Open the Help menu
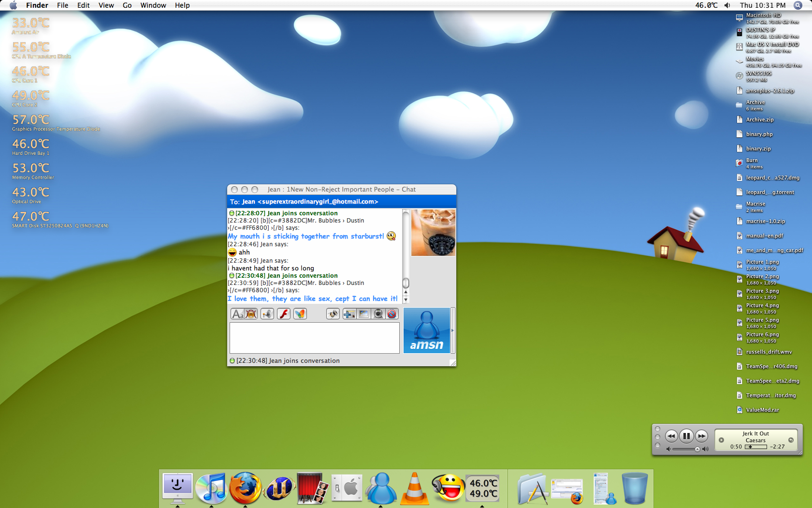The image size is (812, 508). [182, 5]
